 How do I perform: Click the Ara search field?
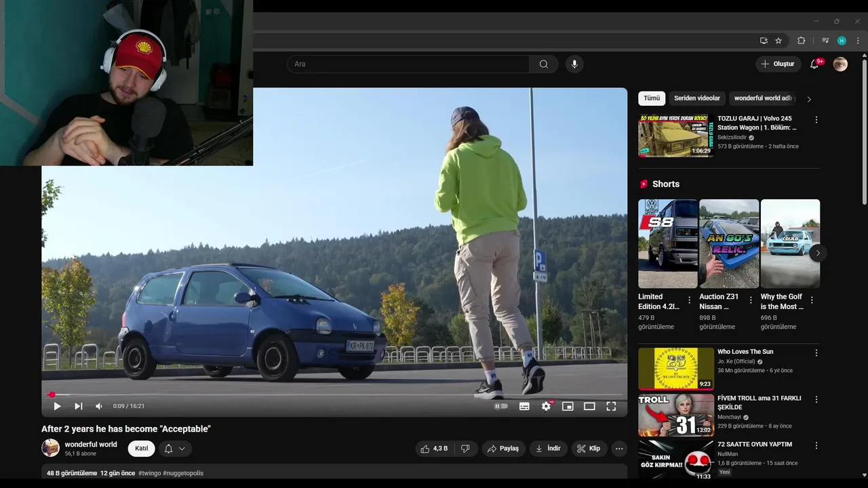click(408, 64)
